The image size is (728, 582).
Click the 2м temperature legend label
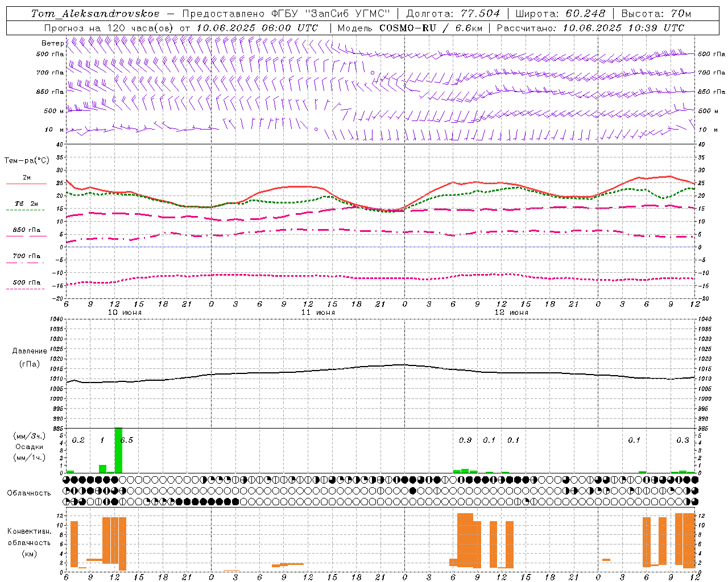27,177
